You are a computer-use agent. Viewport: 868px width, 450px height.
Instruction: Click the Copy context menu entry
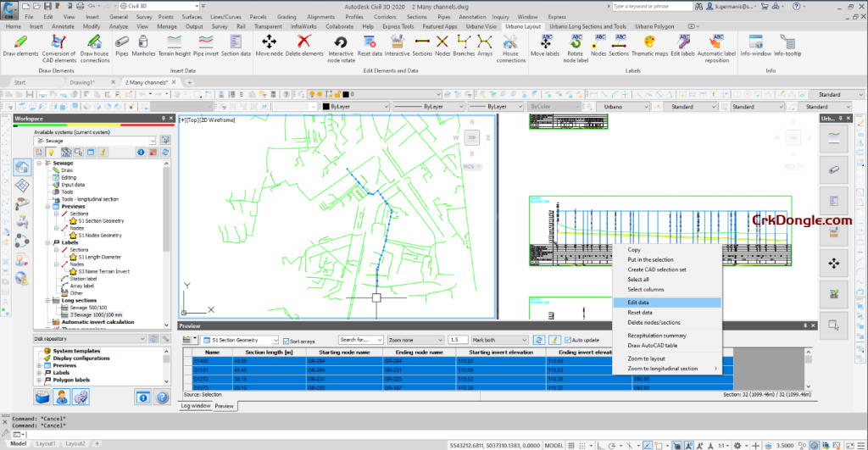(x=667, y=250)
